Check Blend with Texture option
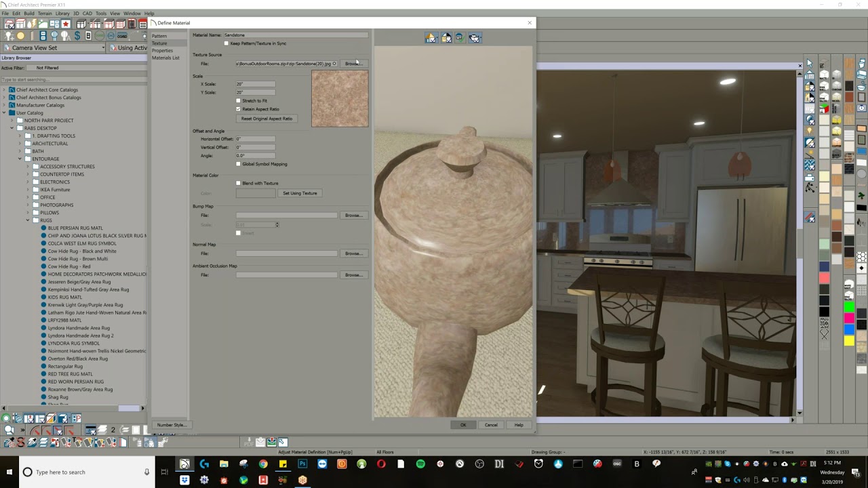This screenshot has width=868, height=488. pos(238,183)
